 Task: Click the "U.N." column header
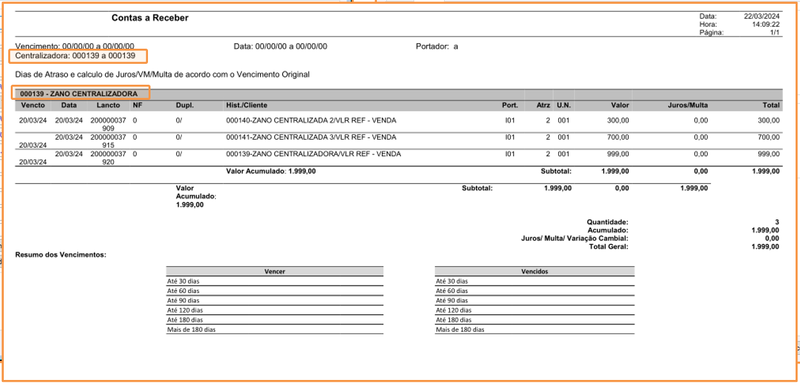563,106
